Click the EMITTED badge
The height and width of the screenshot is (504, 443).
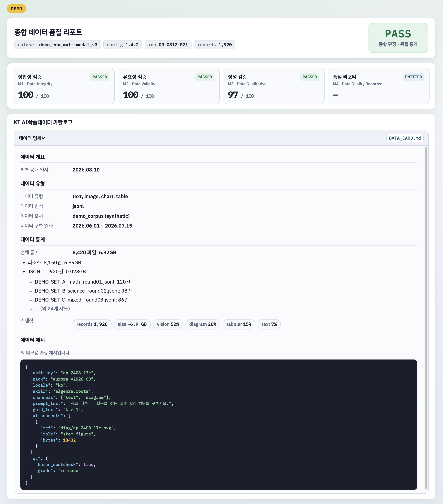tap(413, 77)
